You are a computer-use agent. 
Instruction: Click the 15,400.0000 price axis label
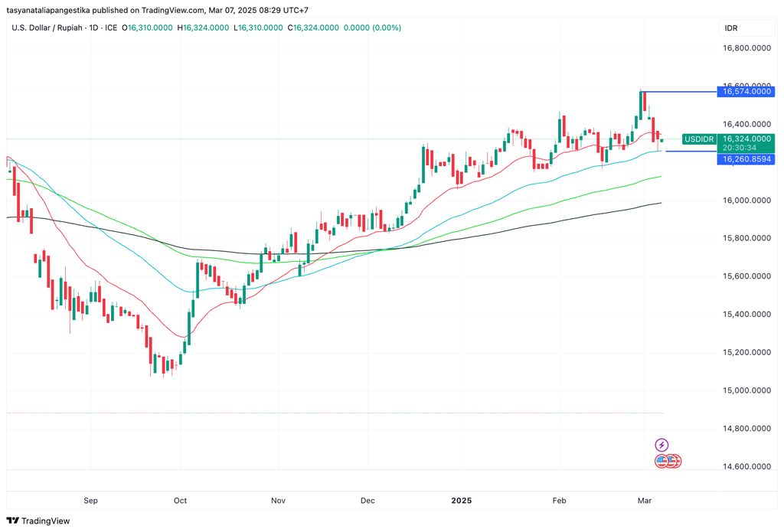pyautogui.click(x=746, y=314)
